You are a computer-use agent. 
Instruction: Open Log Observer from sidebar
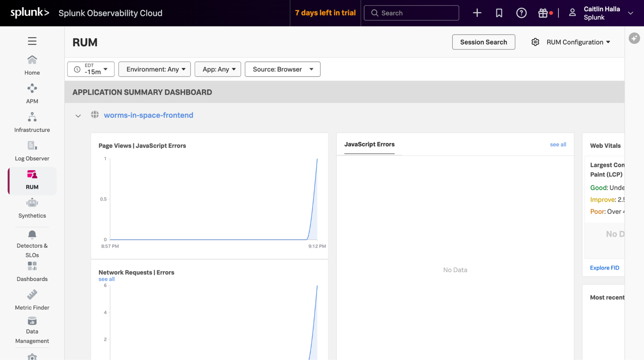(x=32, y=151)
